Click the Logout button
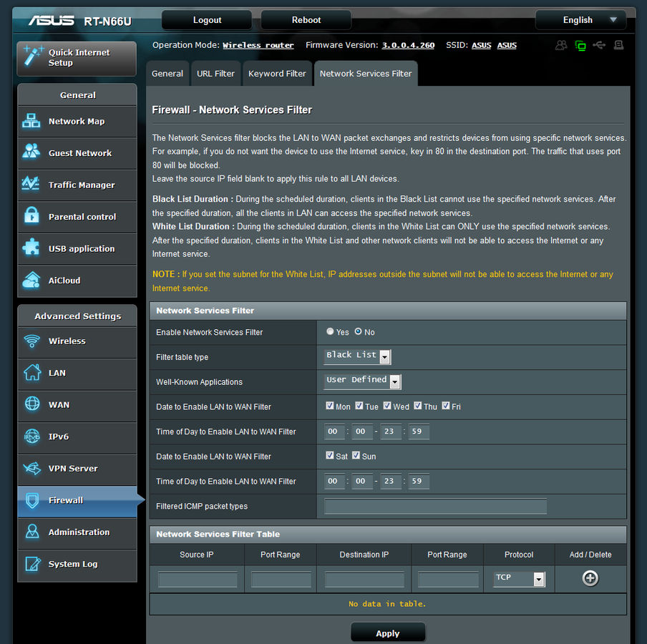This screenshot has width=647, height=644. coord(207,20)
